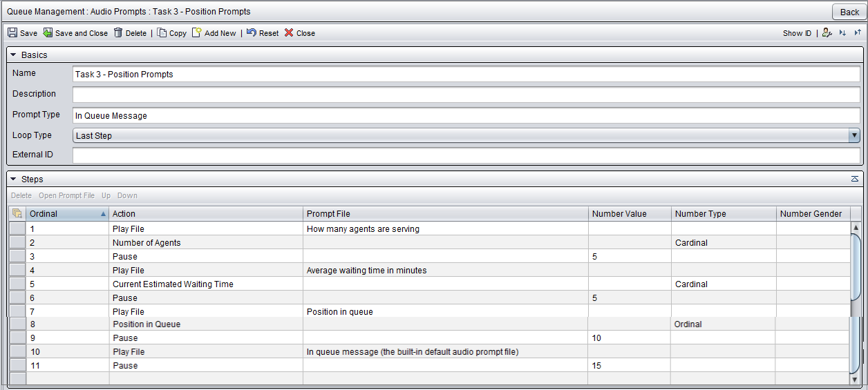
Task: Click the collapse all sections arrow icon
Action: (858, 32)
